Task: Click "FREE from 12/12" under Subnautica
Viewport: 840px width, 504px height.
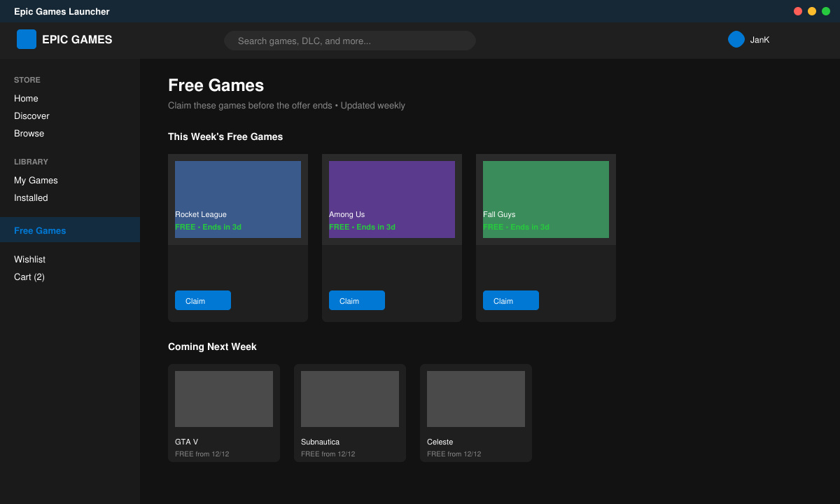Action: pyautogui.click(x=328, y=454)
